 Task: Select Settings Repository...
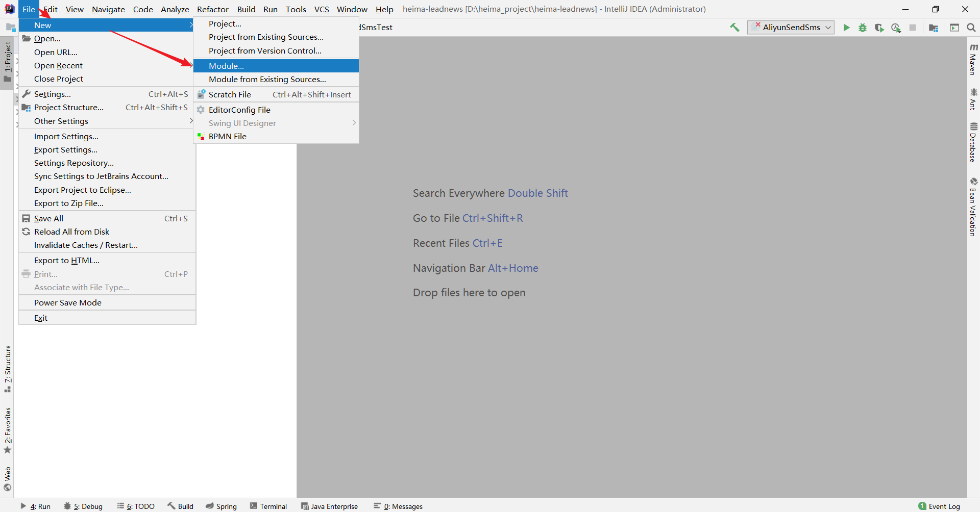click(x=106, y=163)
